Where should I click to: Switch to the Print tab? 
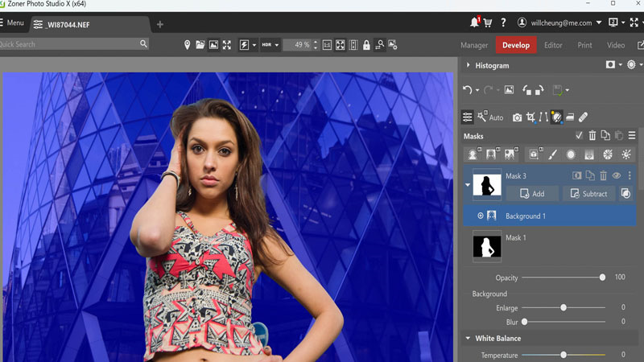[x=584, y=45]
